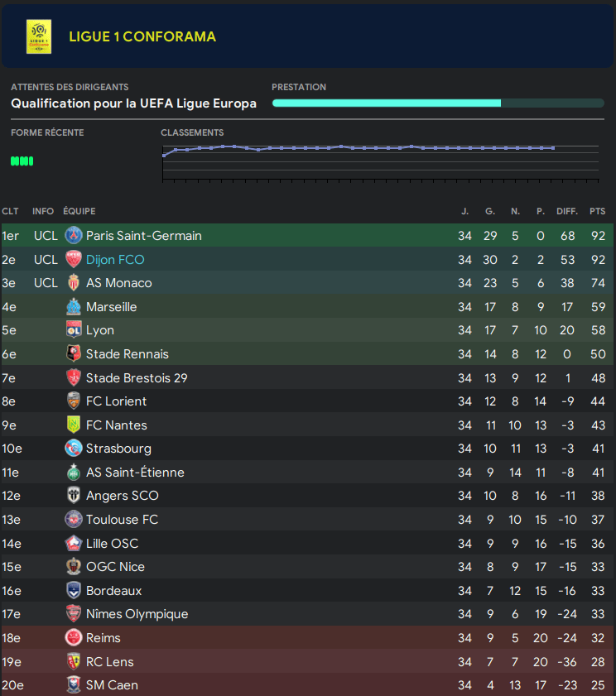Screen dimensions: 616x696
Task: Click the Prestation progress bar
Action: pyautogui.click(x=437, y=103)
